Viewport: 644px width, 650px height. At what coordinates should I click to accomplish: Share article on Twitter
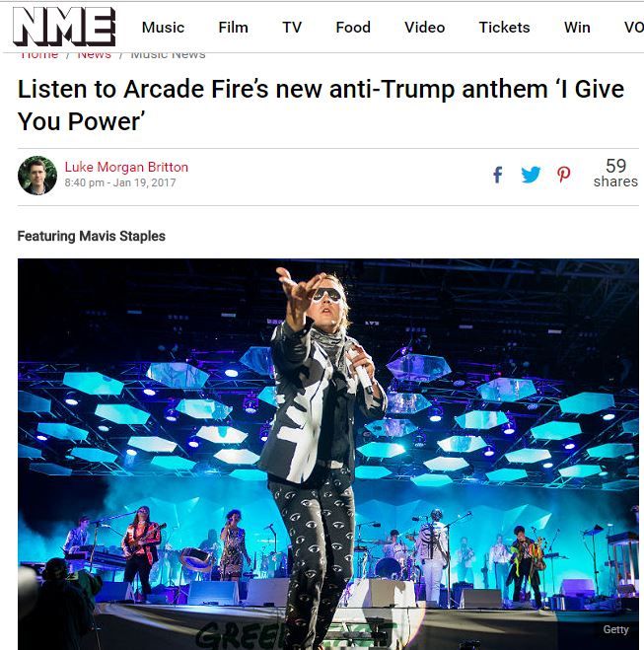531,175
